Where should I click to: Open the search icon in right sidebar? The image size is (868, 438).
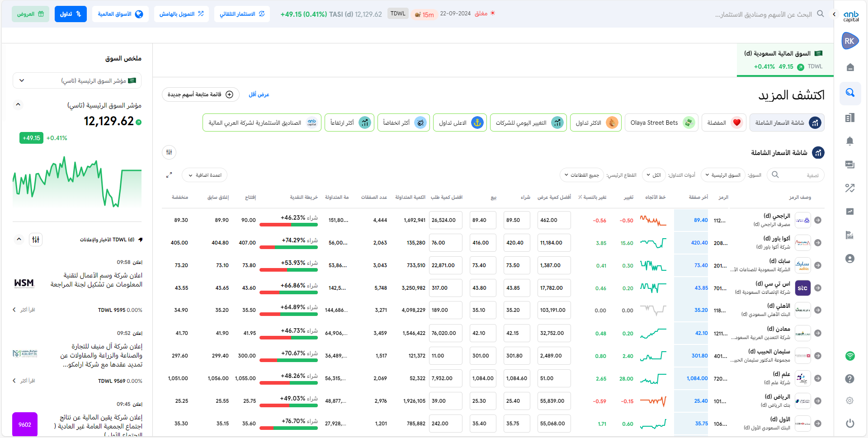(x=850, y=93)
